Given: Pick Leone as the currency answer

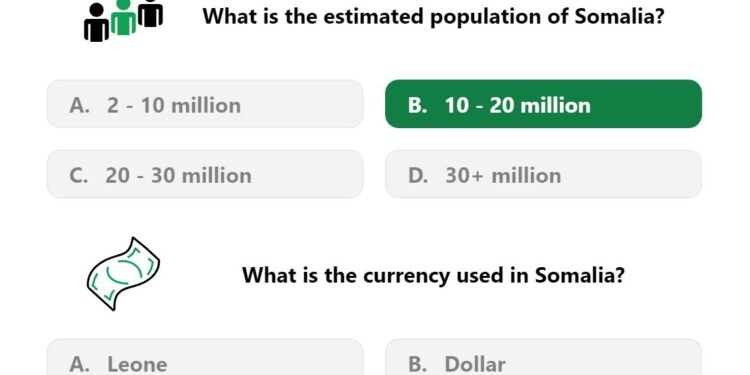Looking at the screenshot, I should tap(205, 357).
